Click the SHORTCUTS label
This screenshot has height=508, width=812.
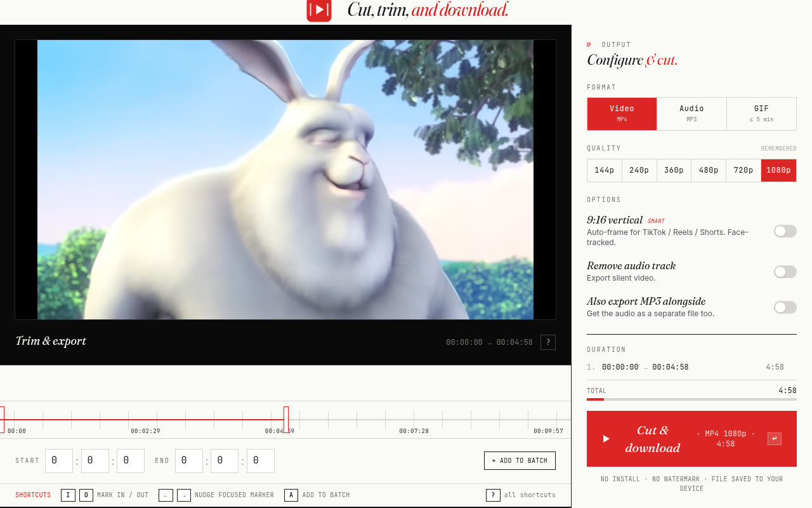coord(33,495)
